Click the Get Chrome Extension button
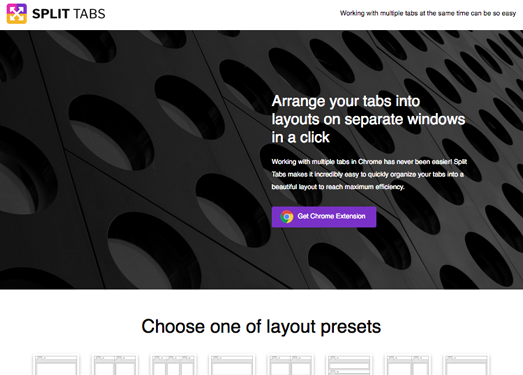This screenshot has height=375, width=523. [x=324, y=217]
